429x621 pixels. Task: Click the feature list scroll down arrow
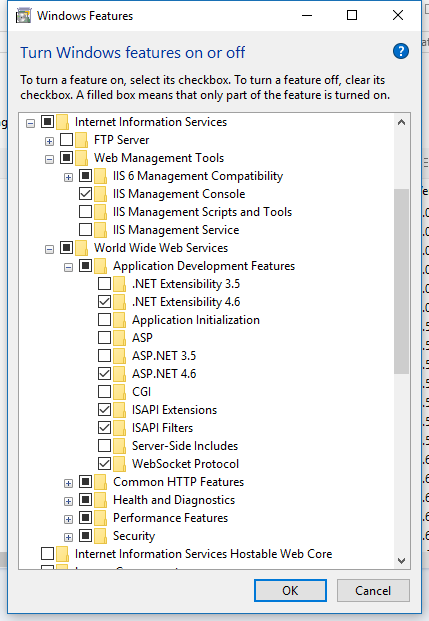pyautogui.click(x=401, y=560)
